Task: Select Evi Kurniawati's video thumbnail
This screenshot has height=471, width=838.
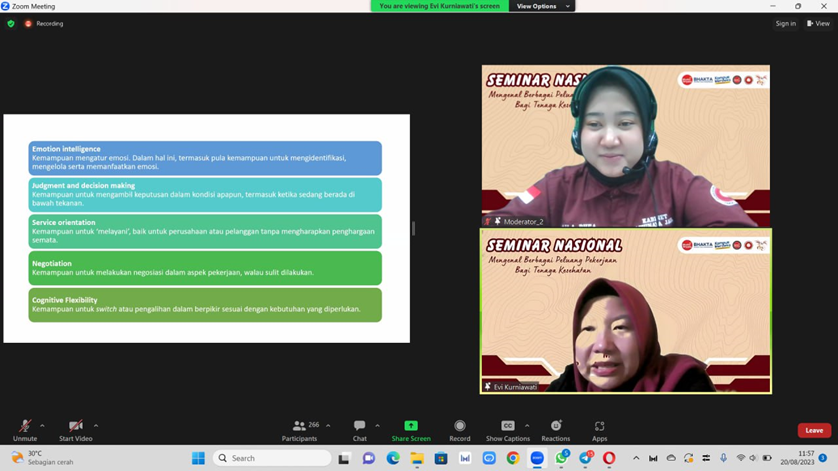Action: point(625,310)
